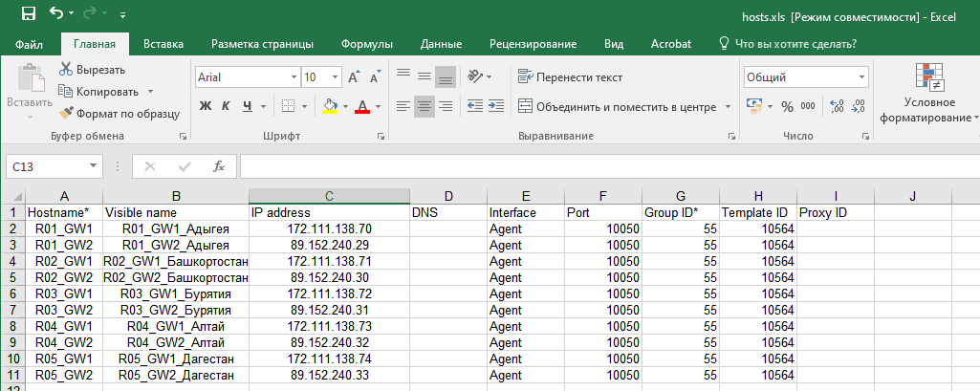980x391 pixels.
Task: Open Условное форматирование menu
Action: [928, 93]
